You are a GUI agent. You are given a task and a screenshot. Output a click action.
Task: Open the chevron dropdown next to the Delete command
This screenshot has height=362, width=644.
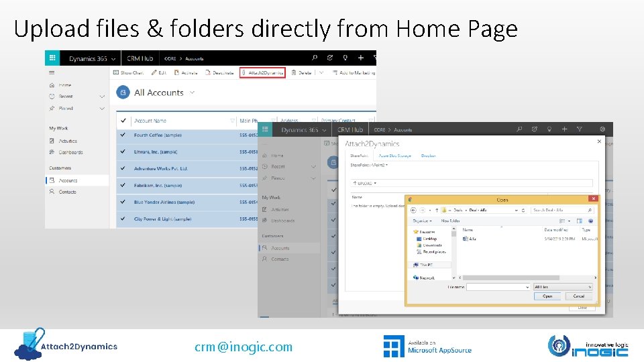(x=321, y=72)
